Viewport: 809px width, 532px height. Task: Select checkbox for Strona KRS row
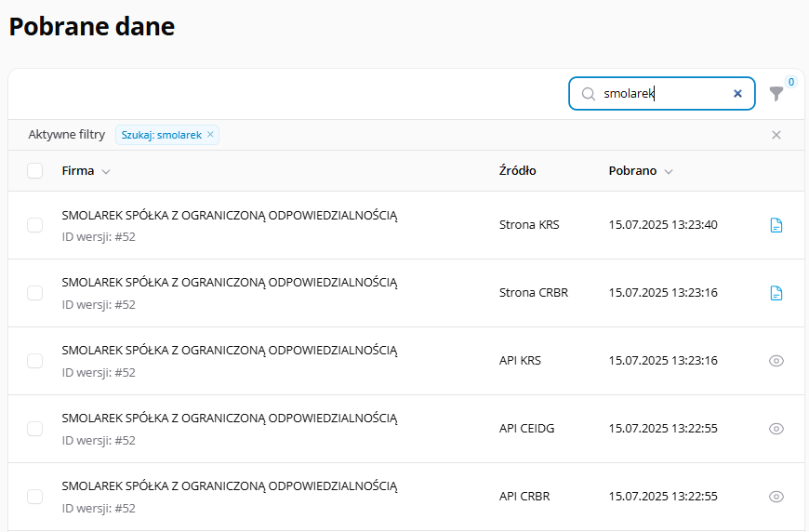click(x=34, y=225)
